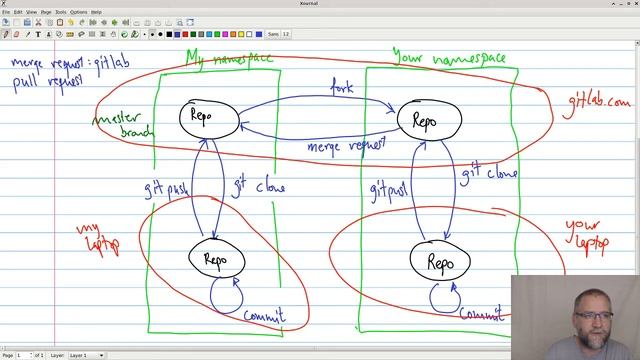Image resolution: width=640 pixels, height=360 pixels.
Task: Choose the thick pen thickness
Action: click(x=160, y=34)
